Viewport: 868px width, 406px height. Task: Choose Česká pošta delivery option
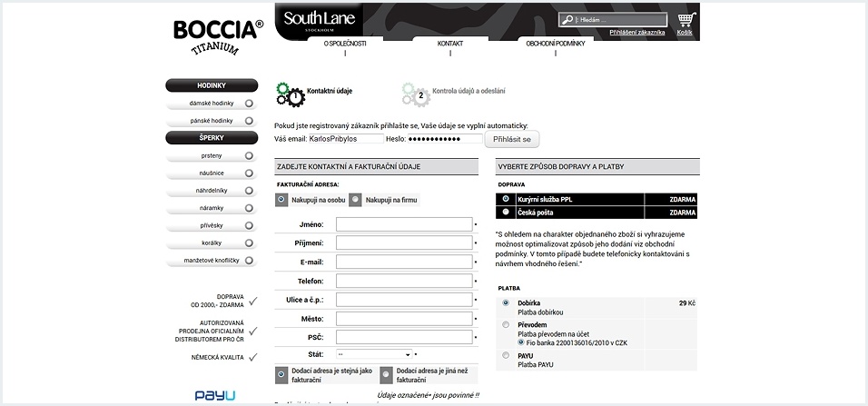point(506,212)
